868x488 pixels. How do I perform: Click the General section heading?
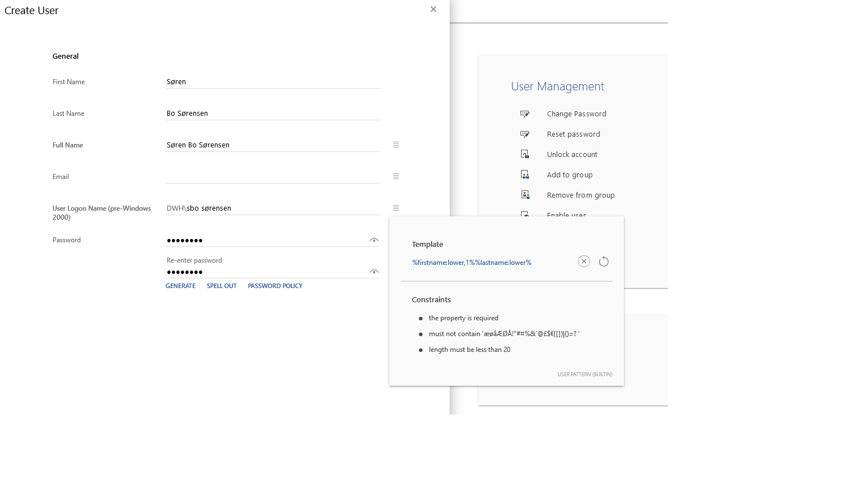pos(66,56)
